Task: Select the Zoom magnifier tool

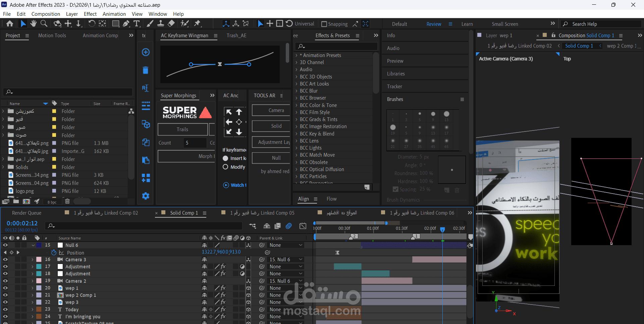Action: tap(44, 23)
